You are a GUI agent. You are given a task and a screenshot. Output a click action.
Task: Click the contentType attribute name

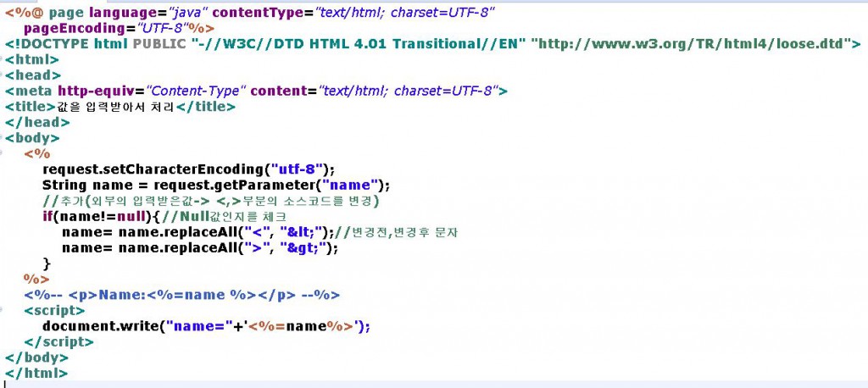[x=259, y=13]
